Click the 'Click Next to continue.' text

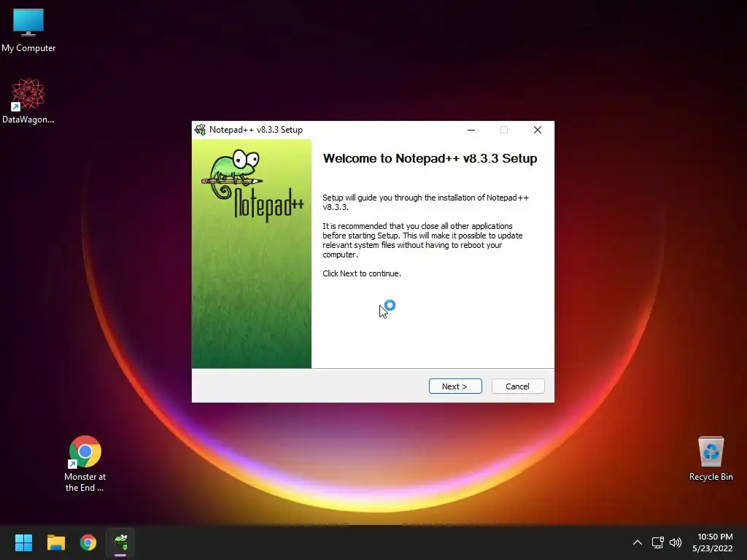(x=362, y=273)
